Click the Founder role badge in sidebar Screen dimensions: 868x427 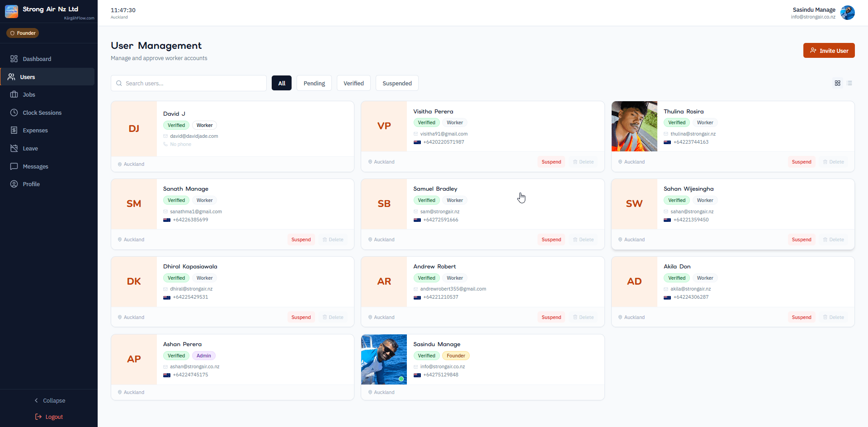coord(23,33)
